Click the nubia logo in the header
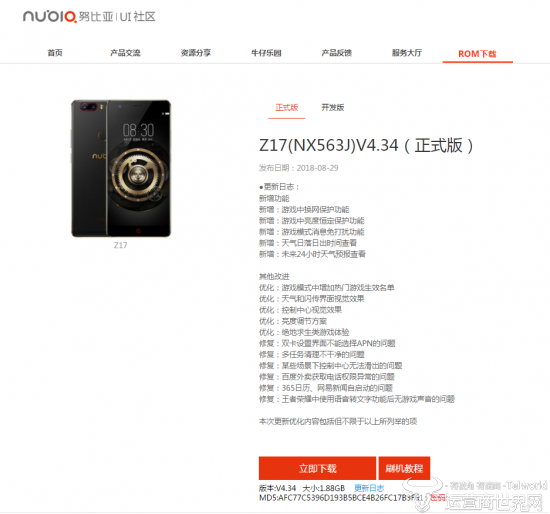 (x=49, y=16)
